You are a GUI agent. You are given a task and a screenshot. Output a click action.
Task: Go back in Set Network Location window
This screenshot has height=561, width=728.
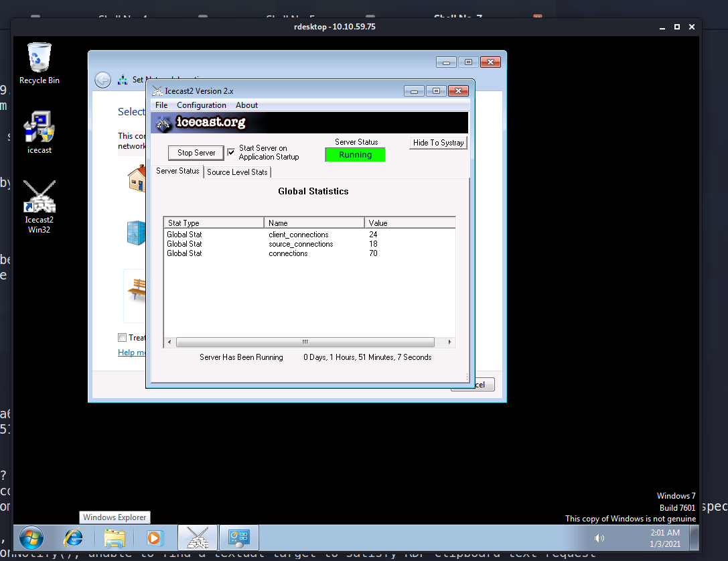pyautogui.click(x=102, y=80)
